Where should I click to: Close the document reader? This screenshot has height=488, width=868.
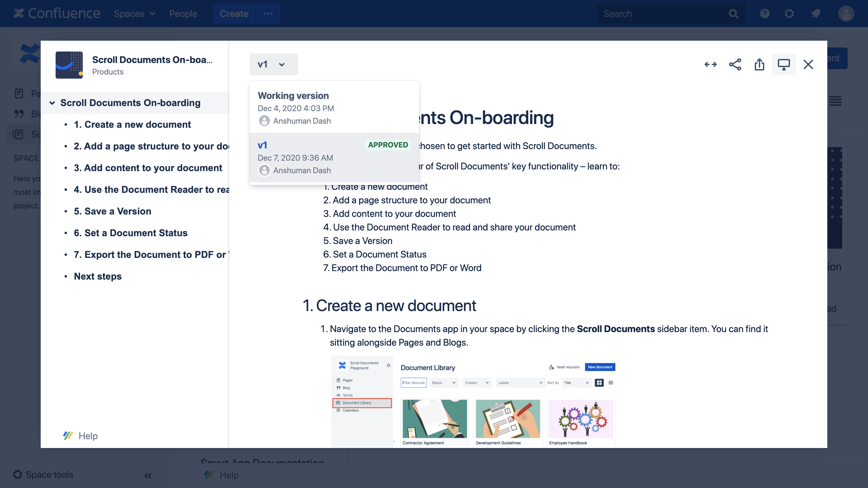pos(808,64)
